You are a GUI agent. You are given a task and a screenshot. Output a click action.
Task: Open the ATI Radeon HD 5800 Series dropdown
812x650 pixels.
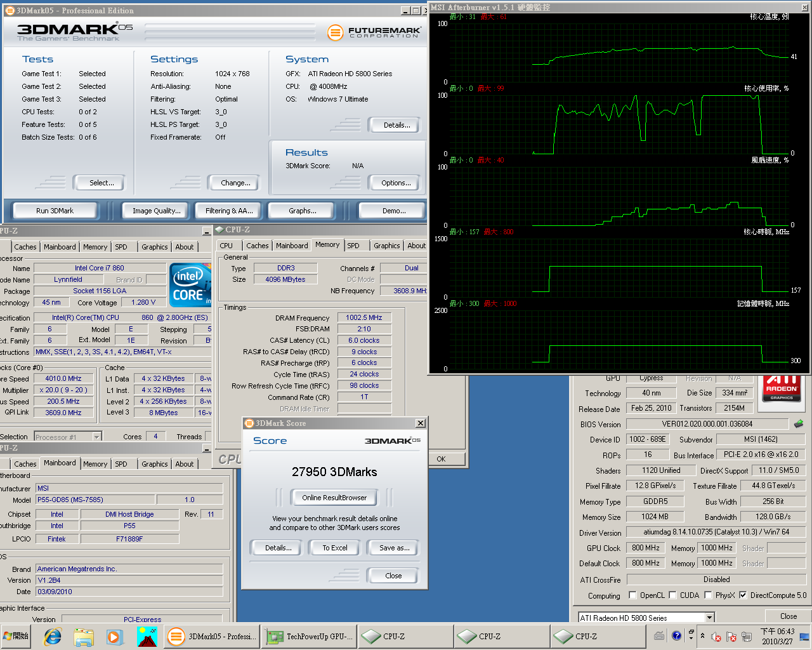point(710,618)
